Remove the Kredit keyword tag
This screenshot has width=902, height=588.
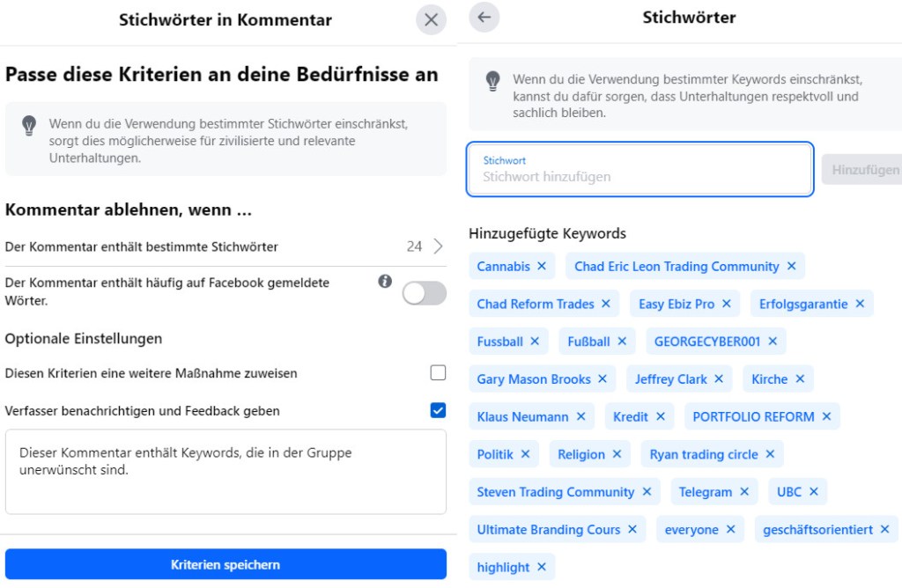[660, 416]
